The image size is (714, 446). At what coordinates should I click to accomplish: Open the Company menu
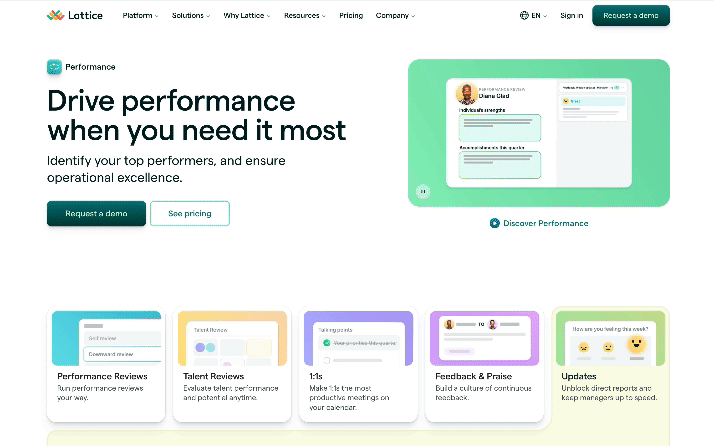click(395, 15)
